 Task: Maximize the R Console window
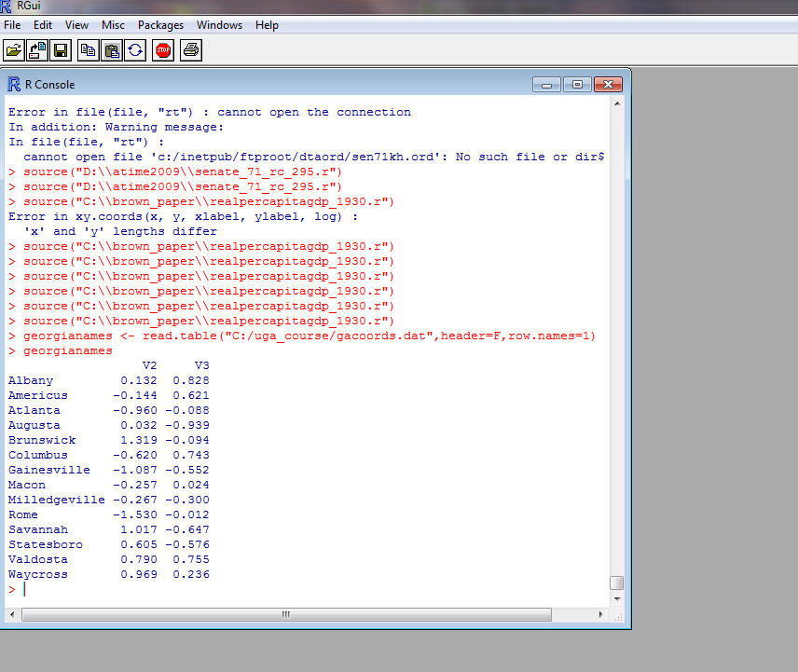pyautogui.click(x=578, y=85)
